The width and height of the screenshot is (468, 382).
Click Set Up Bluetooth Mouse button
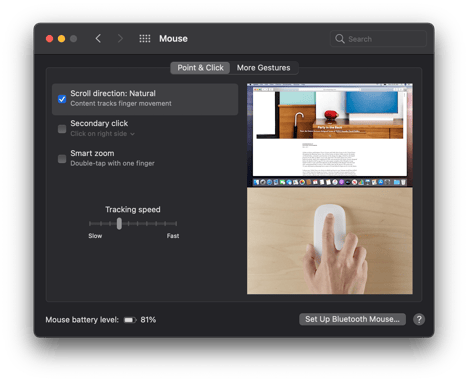coord(352,319)
